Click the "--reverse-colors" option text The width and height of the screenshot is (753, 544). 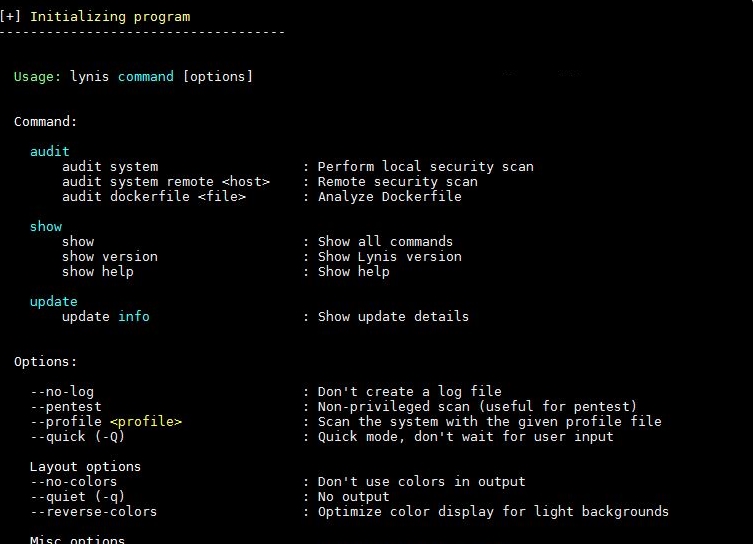(94, 511)
